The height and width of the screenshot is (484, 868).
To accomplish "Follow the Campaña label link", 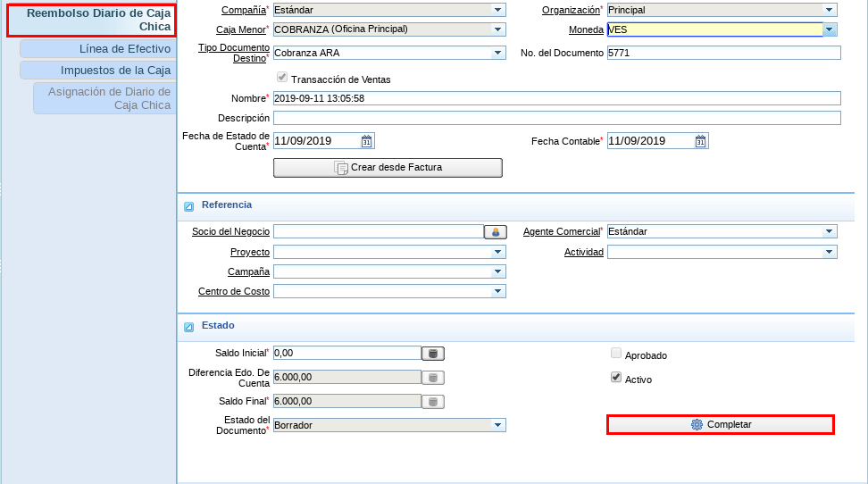I will (x=248, y=271).
